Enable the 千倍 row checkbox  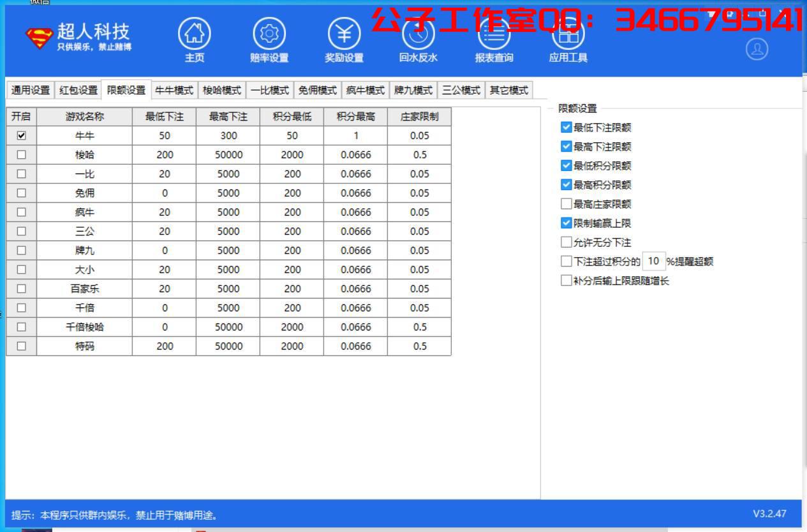pyautogui.click(x=22, y=307)
